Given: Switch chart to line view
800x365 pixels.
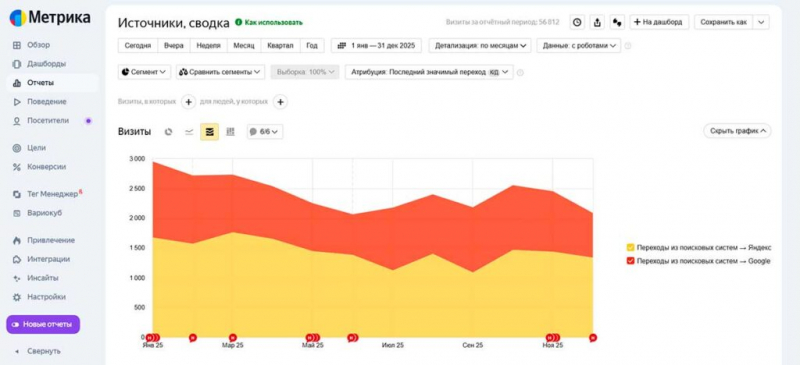Looking at the screenshot, I should coord(189,132).
